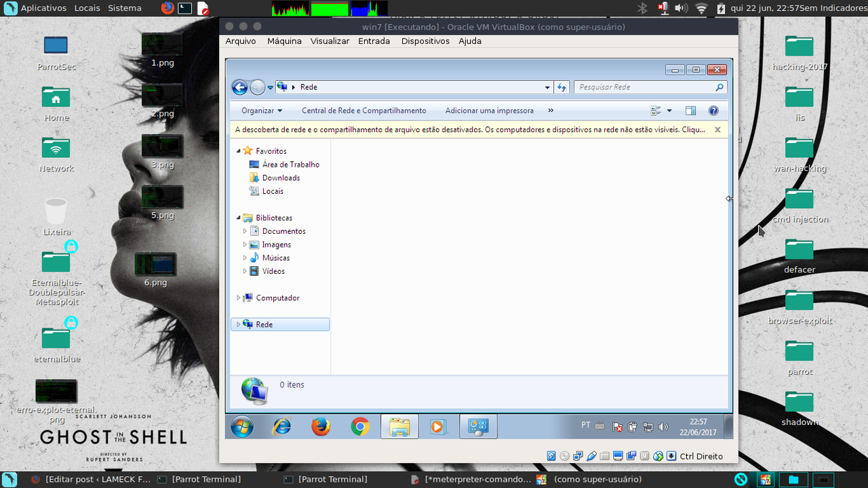Toggle the Explorer preview pane button
Screen dimensions: 868x488
click(690, 110)
